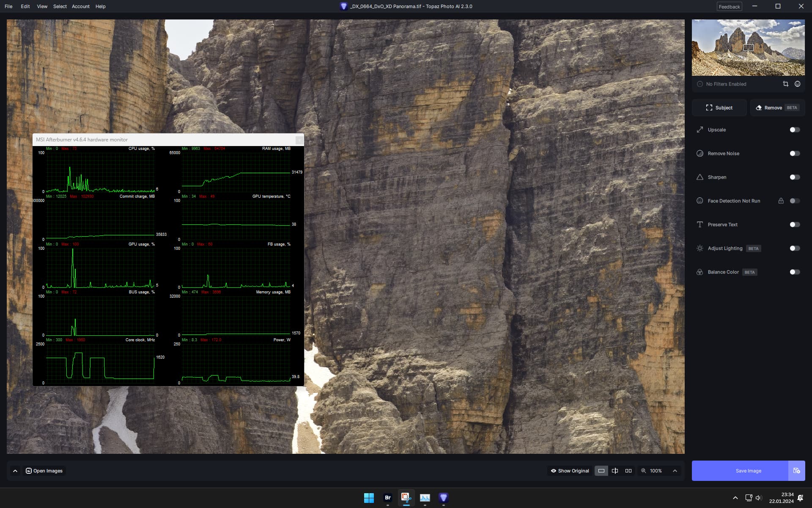Expand the image tray chevron at bottom left
This screenshot has width=812, height=508.
15,471
